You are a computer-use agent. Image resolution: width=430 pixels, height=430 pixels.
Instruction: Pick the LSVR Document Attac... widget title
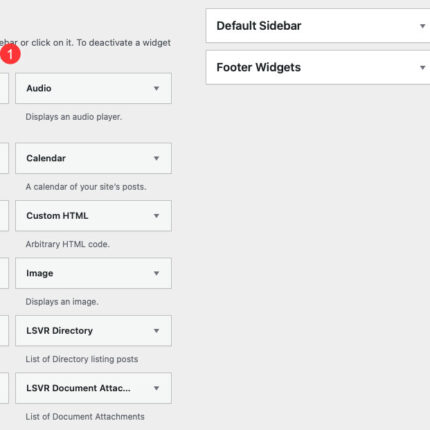[78, 388]
